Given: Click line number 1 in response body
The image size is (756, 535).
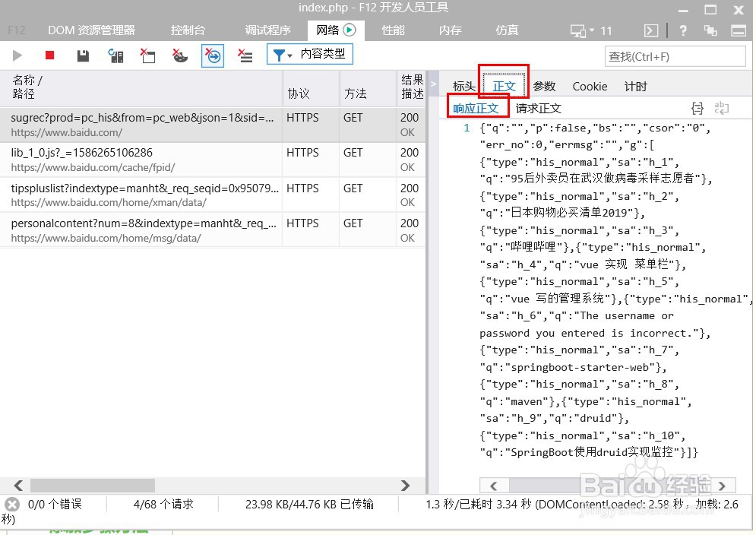Looking at the screenshot, I should 467,128.
